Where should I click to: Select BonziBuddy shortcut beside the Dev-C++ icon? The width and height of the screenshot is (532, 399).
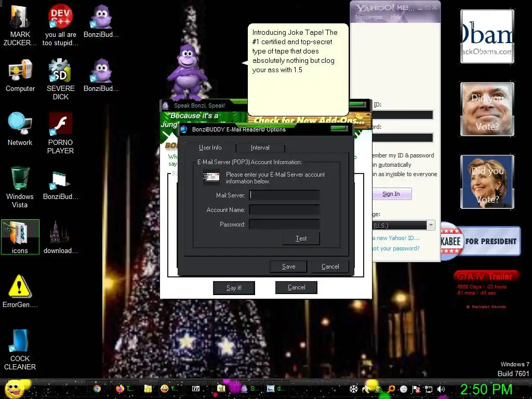[x=101, y=21]
